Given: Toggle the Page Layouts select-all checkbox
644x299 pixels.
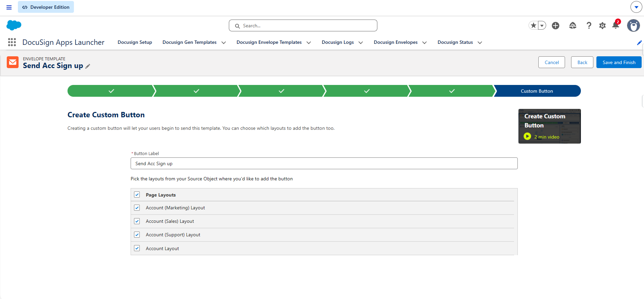Looking at the screenshot, I should click(x=137, y=195).
